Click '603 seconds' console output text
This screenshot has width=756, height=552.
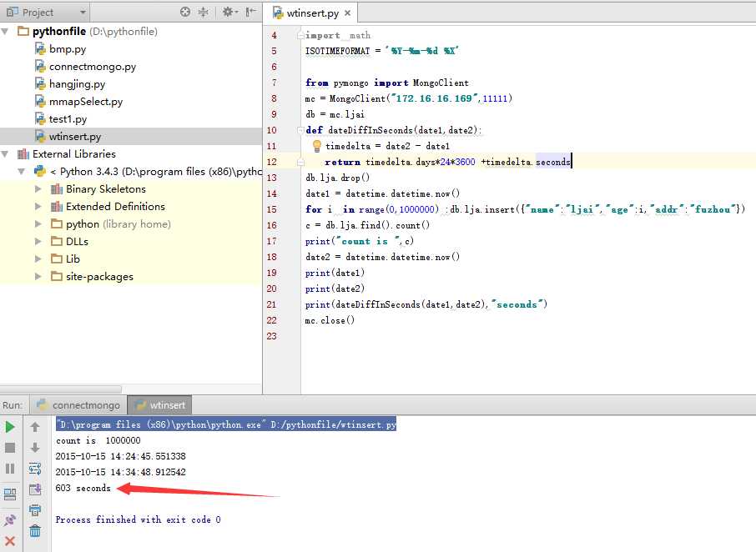click(x=83, y=488)
